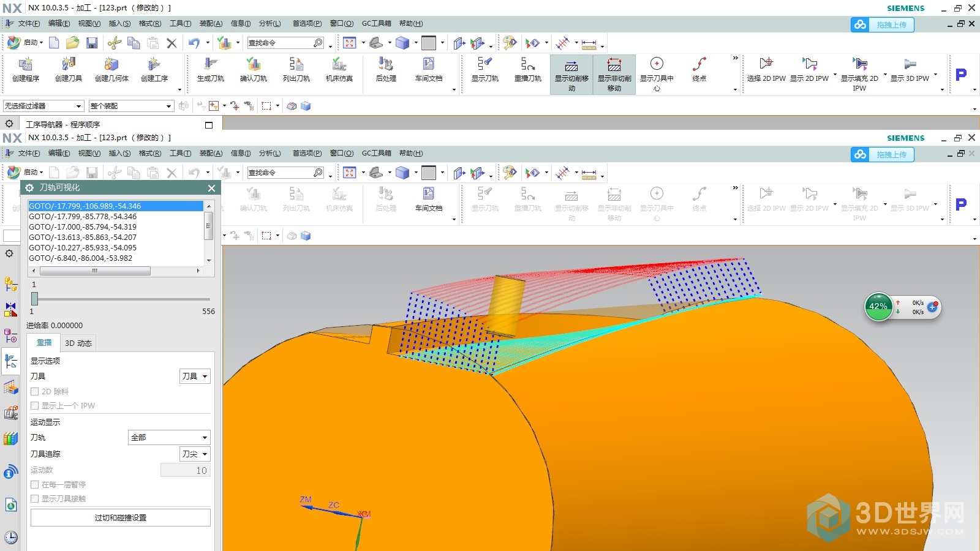
Task: Toggle Show Filled 2D IPW (显示填充 2D IPW) upper window
Action: [x=859, y=74]
